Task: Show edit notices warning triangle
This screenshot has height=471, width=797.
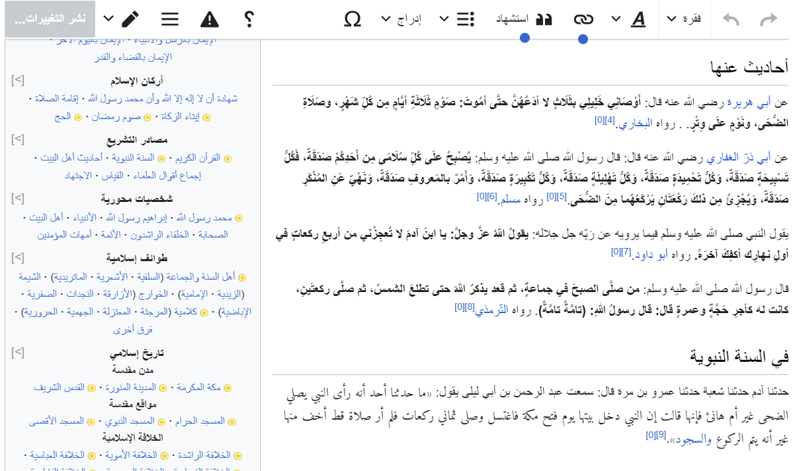Action: (x=209, y=19)
